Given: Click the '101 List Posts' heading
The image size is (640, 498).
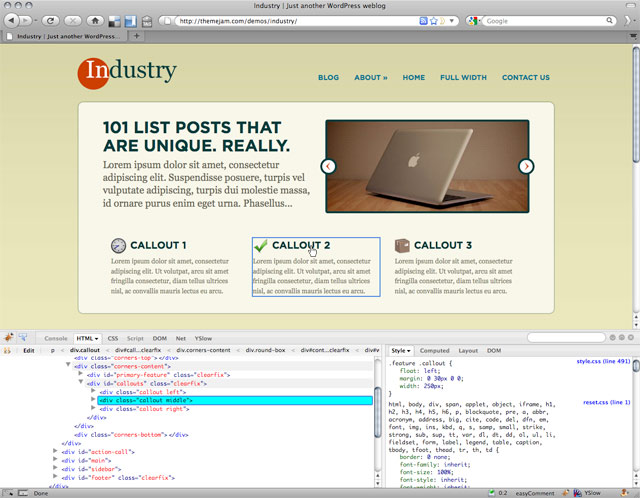Looking at the screenshot, I should tap(196, 136).
